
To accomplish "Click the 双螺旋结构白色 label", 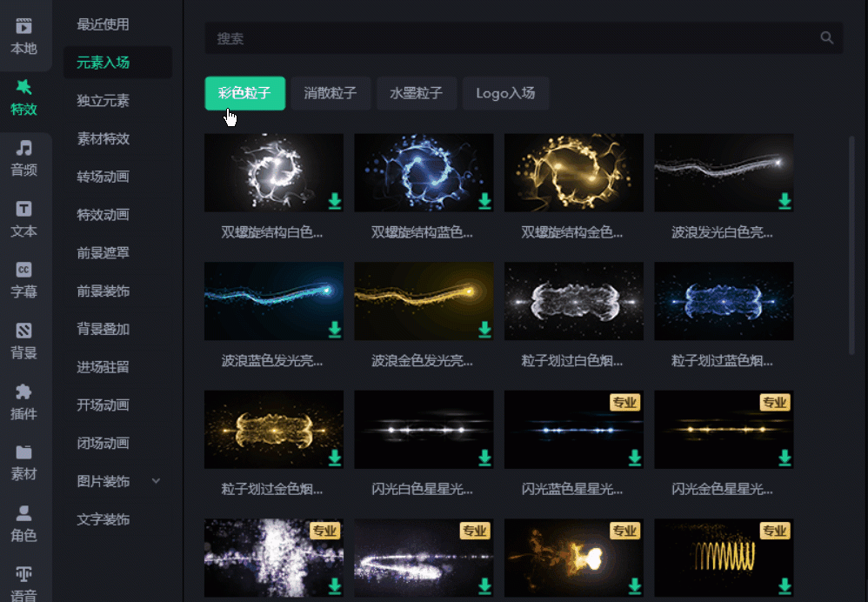I will point(272,232).
